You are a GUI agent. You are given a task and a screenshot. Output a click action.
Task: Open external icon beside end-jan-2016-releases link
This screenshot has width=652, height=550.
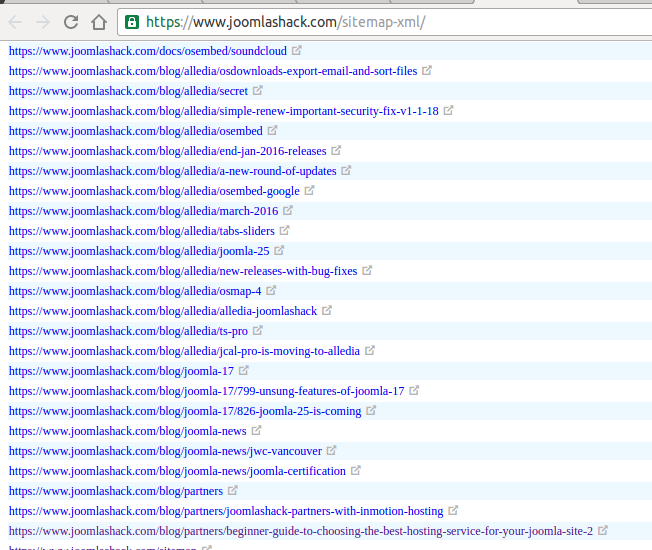point(336,150)
